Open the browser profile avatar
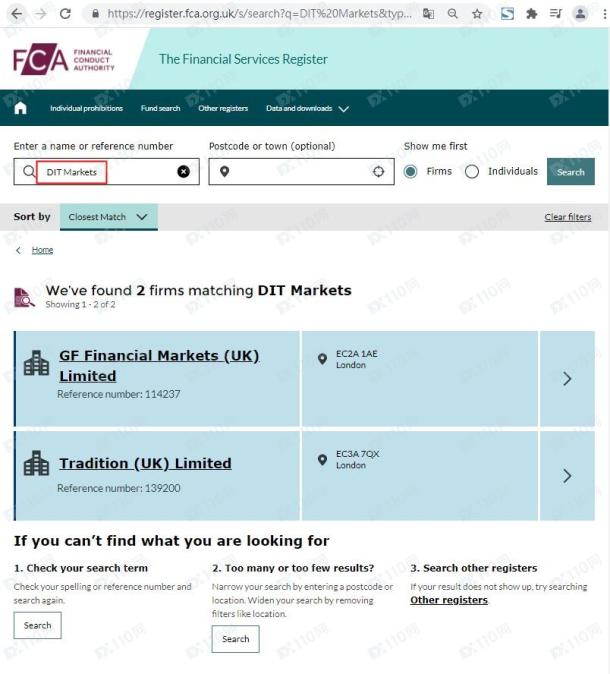610x674 pixels. [580, 14]
